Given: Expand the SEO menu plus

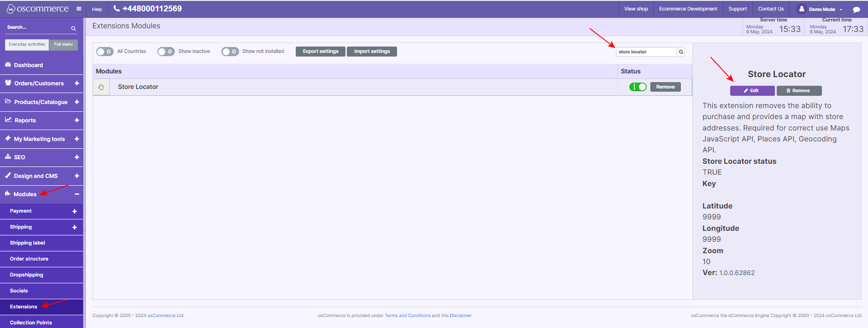Looking at the screenshot, I should (x=77, y=157).
